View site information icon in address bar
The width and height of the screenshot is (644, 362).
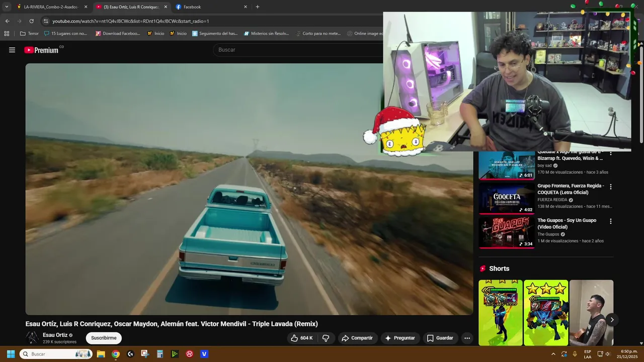(x=46, y=21)
